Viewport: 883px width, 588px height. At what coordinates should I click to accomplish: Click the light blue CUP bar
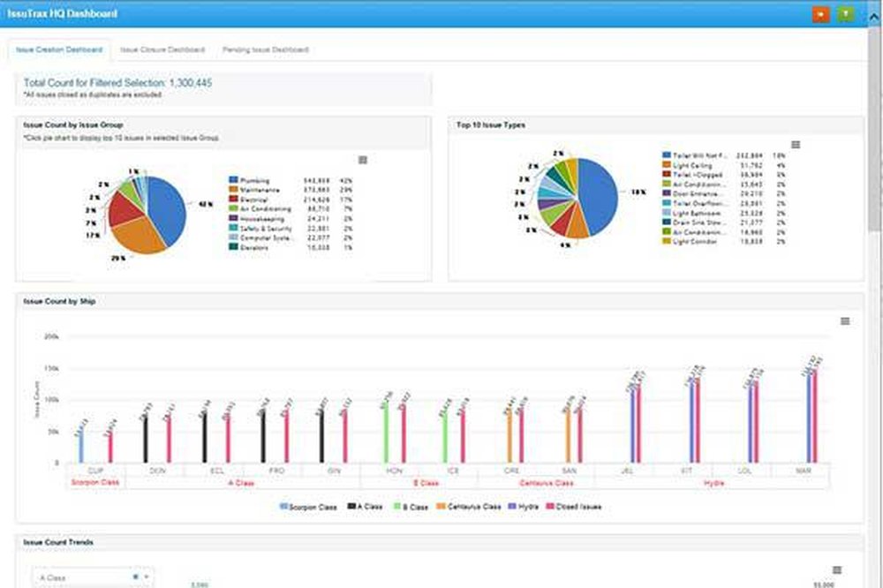pyautogui.click(x=81, y=448)
